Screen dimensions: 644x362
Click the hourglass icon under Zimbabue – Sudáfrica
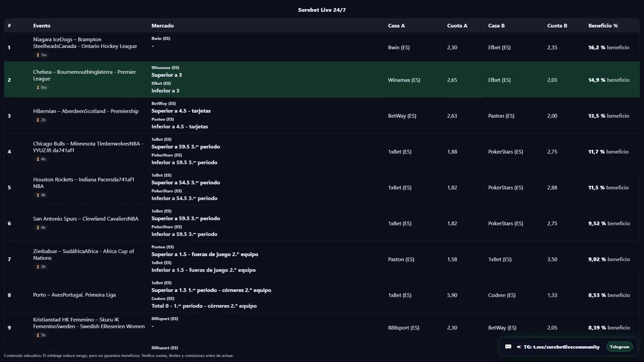click(x=38, y=267)
